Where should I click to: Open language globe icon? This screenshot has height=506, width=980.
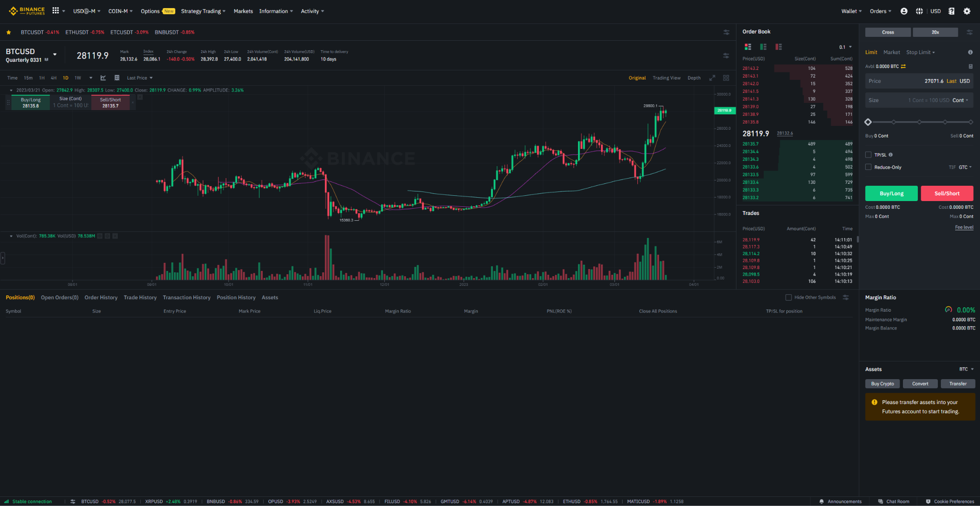click(x=919, y=11)
